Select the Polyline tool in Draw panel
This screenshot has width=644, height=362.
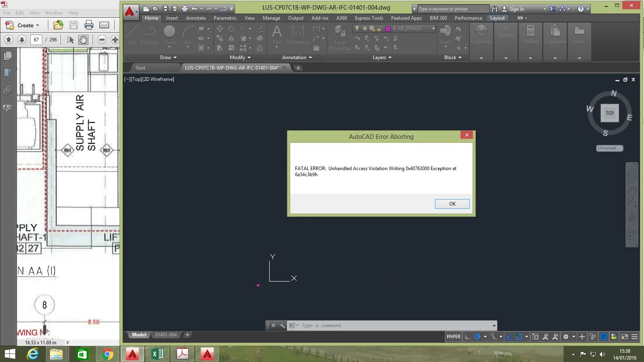point(149,35)
